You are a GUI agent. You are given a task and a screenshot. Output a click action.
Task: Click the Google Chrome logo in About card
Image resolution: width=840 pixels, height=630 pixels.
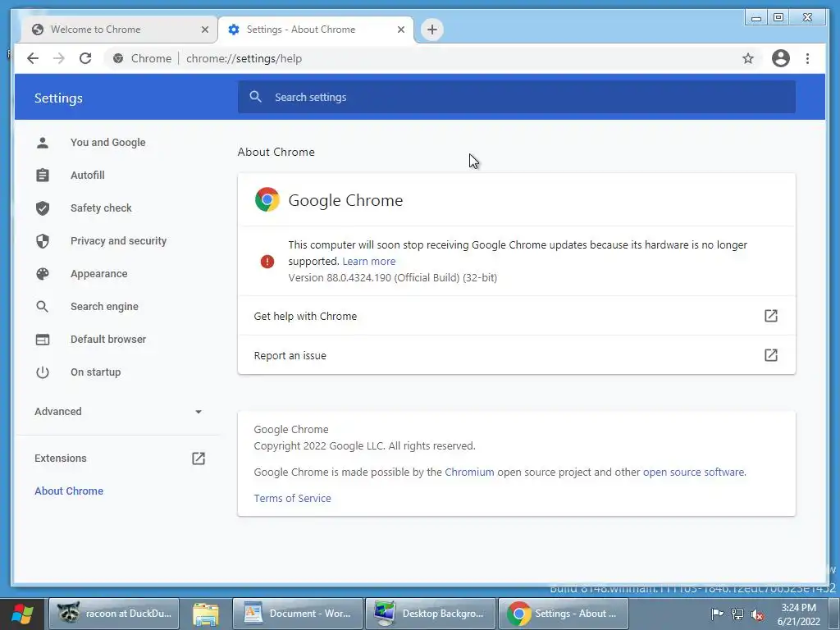pos(267,200)
